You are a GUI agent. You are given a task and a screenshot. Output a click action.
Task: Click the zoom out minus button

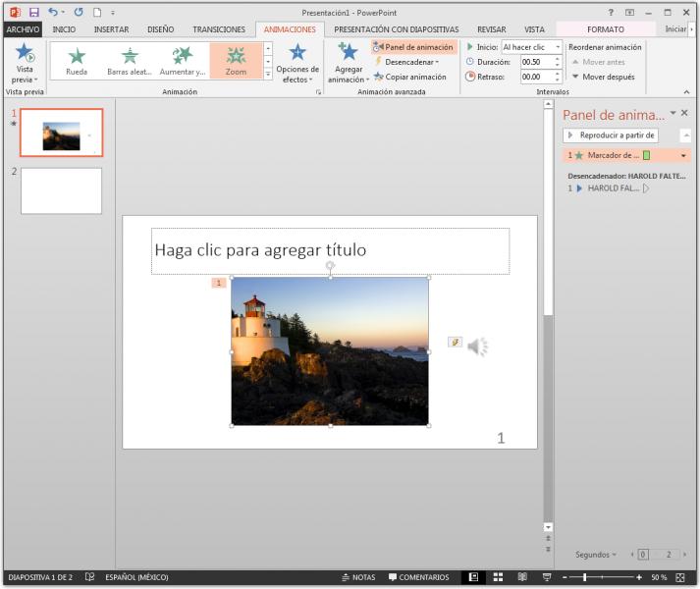coord(565,577)
